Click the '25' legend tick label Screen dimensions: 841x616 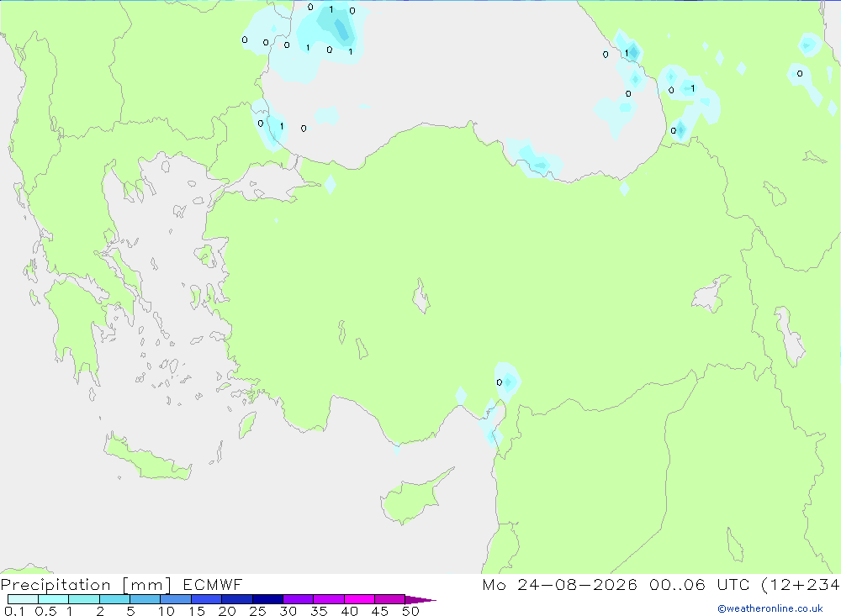257,611
